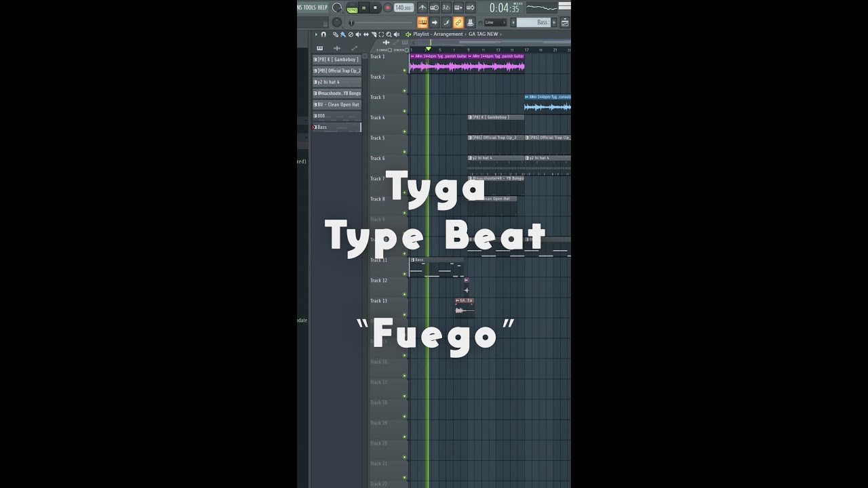Enable wait for input before recording
Screen dimensions: 868x488
[434, 7]
